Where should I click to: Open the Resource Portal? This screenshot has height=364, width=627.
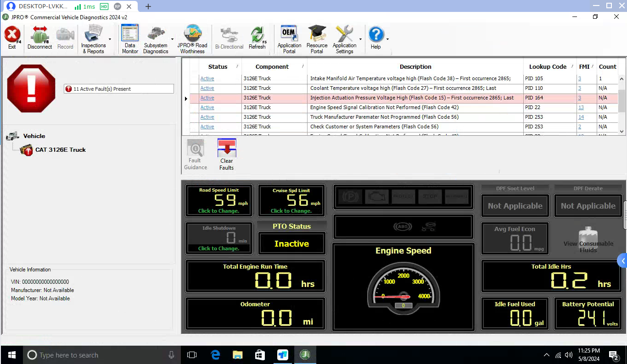(x=317, y=39)
